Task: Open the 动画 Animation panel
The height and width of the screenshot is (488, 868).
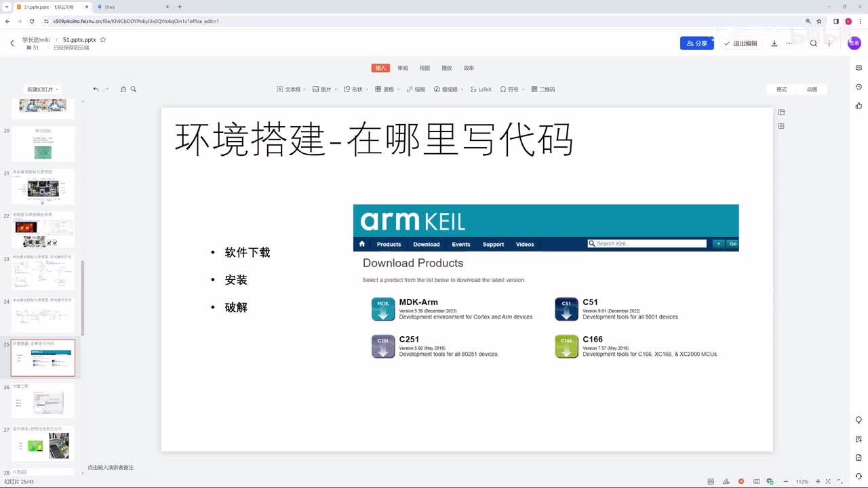Action: (812, 89)
